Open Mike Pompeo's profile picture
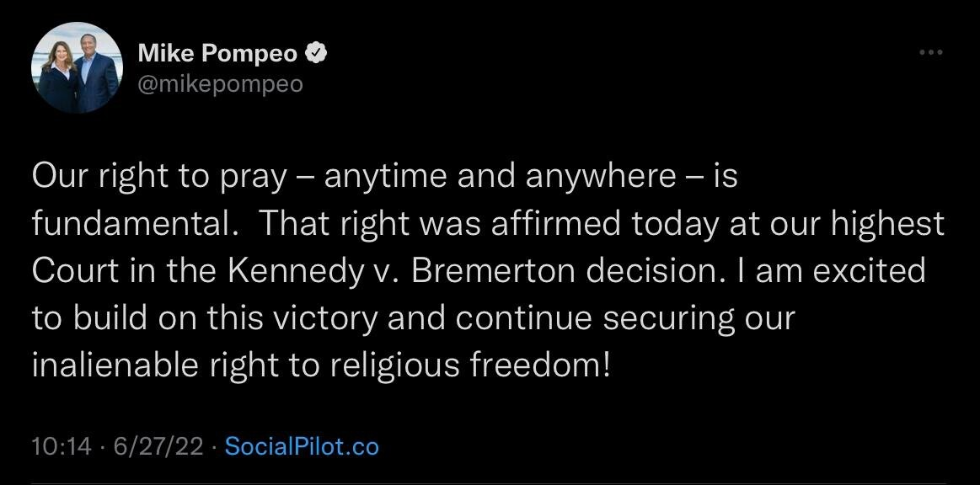 click(x=75, y=67)
